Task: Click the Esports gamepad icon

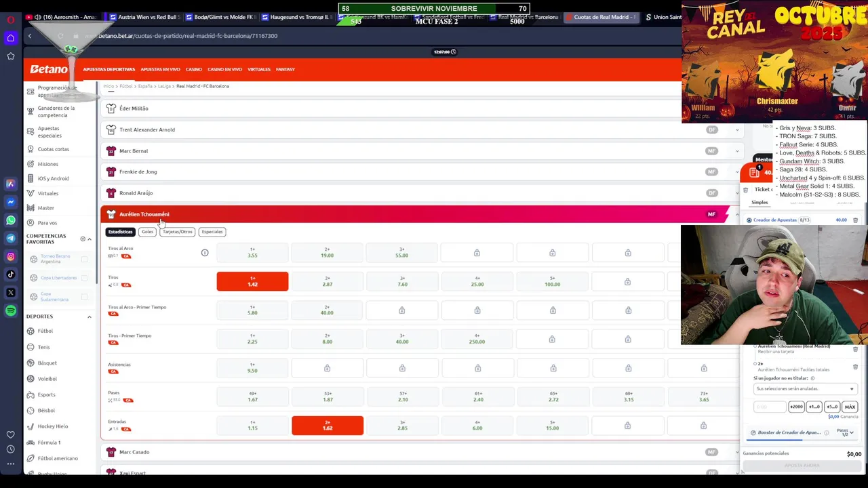Action: tap(31, 394)
